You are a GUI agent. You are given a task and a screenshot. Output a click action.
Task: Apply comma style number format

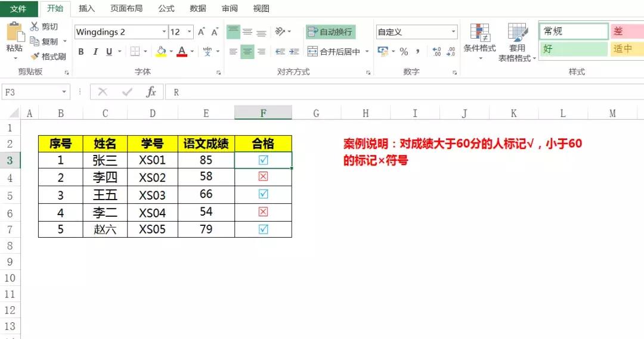pyautogui.click(x=417, y=52)
